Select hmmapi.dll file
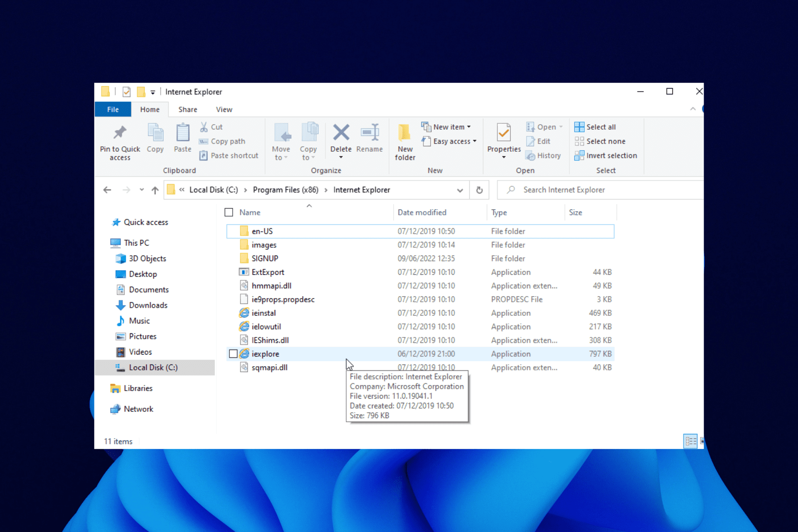 point(420,286)
